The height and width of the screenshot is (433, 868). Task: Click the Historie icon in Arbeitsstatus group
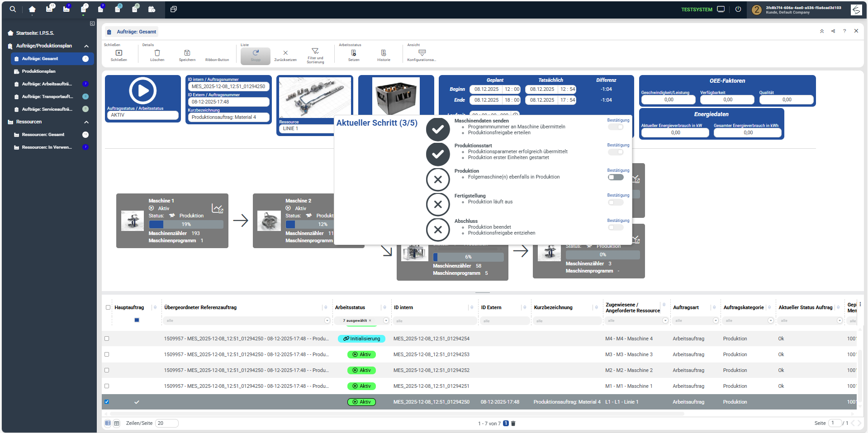click(x=384, y=53)
